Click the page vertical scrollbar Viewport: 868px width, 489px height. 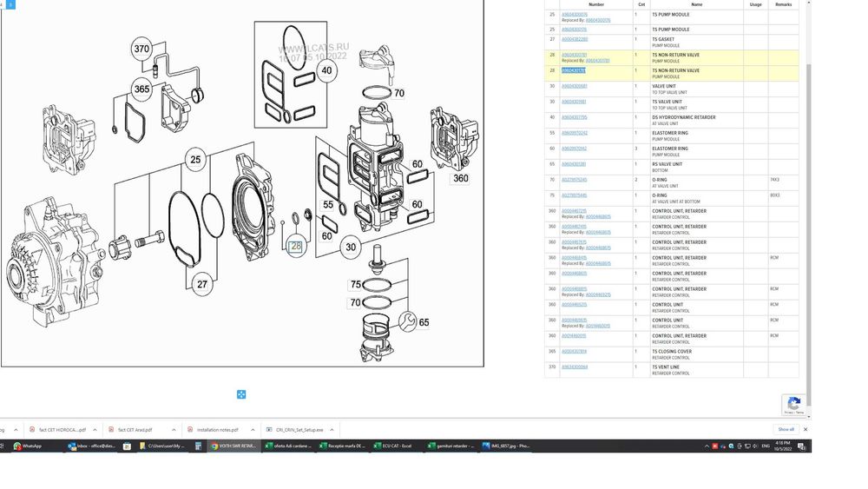pos(809,233)
